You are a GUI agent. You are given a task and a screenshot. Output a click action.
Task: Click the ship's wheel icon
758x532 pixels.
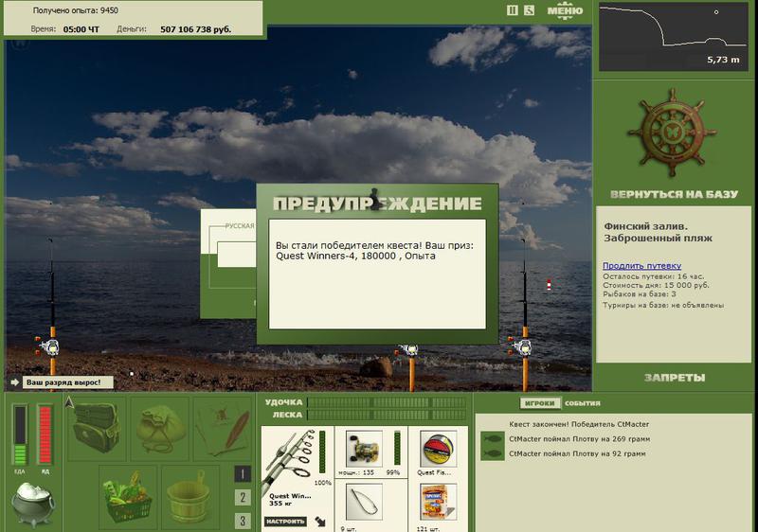[672, 132]
